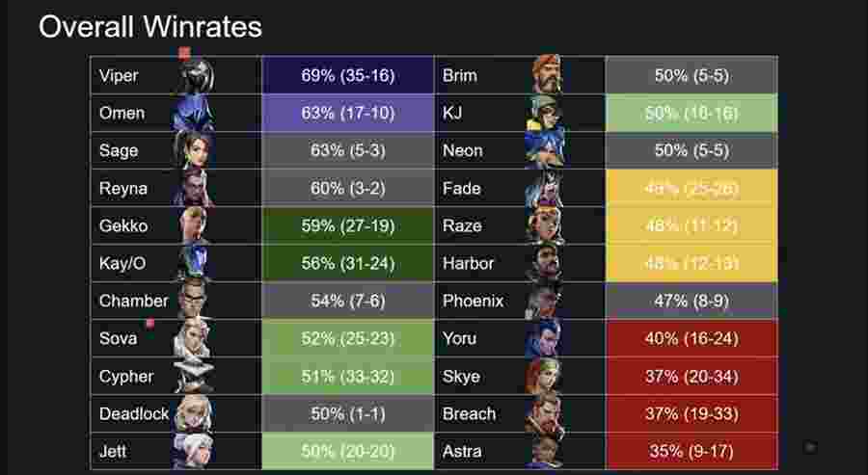The height and width of the screenshot is (475, 868).
Task: Select the Jett agent portrait
Action: pyautogui.click(x=192, y=451)
